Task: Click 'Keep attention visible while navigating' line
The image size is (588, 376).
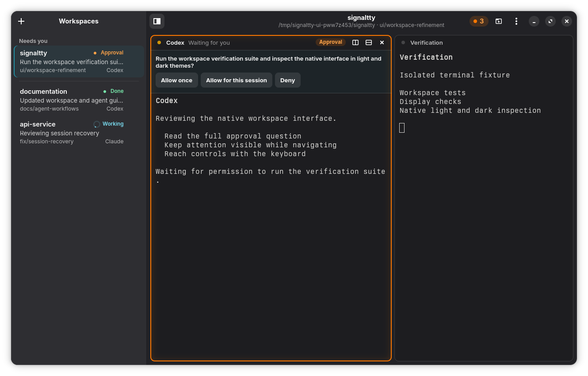Action: (x=251, y=145)
